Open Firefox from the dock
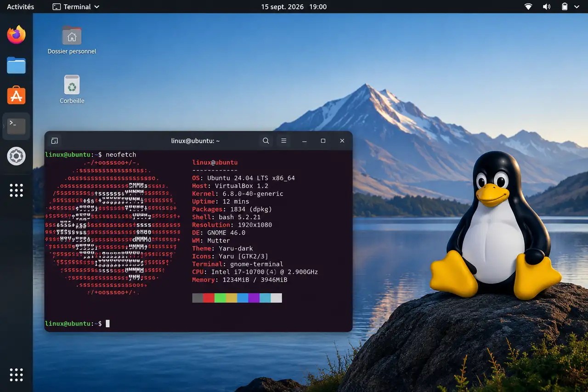This screenshot has width=588, height=392. (16, 35)
